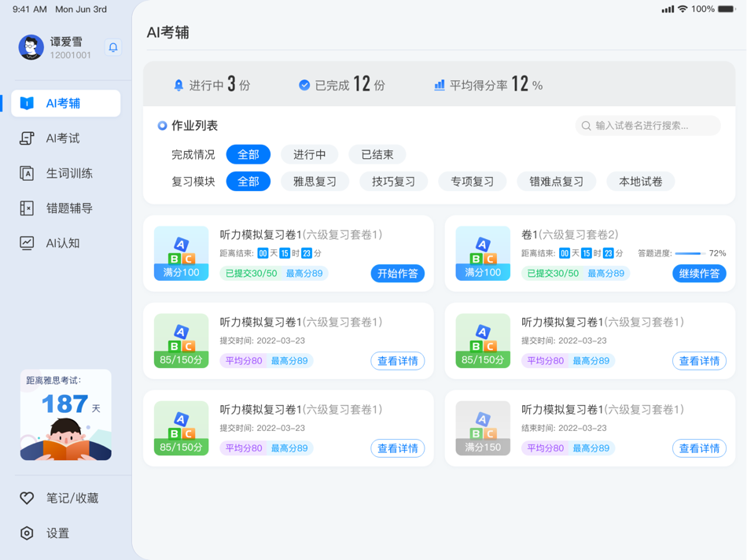Click 满分100 thumbnail of 开始作答 card

coord(181,253)
